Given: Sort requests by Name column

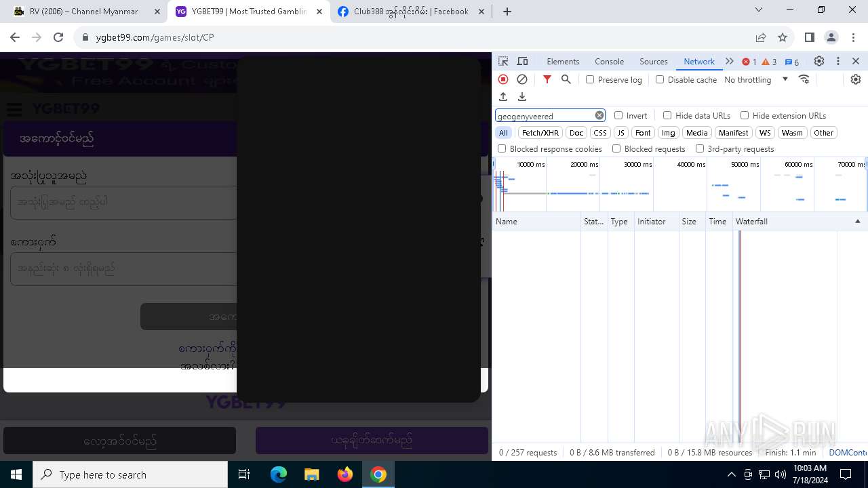Looking at the screenshot, I should [x=536, y=222].
